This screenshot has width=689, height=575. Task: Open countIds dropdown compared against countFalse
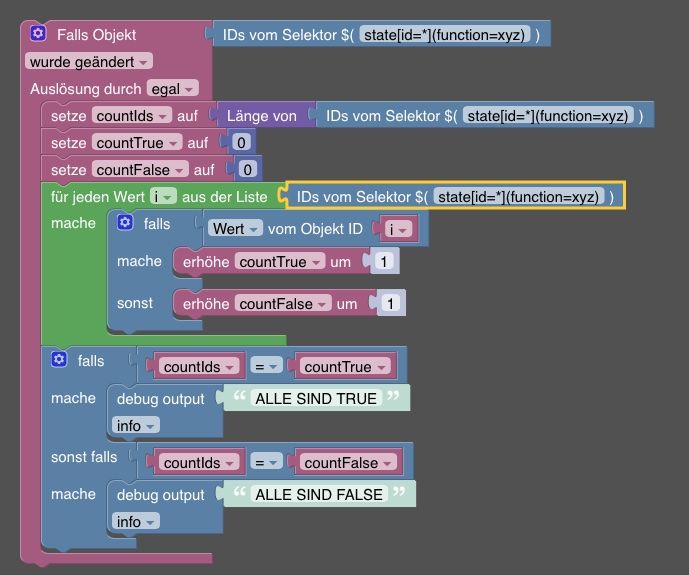(199, 463)
